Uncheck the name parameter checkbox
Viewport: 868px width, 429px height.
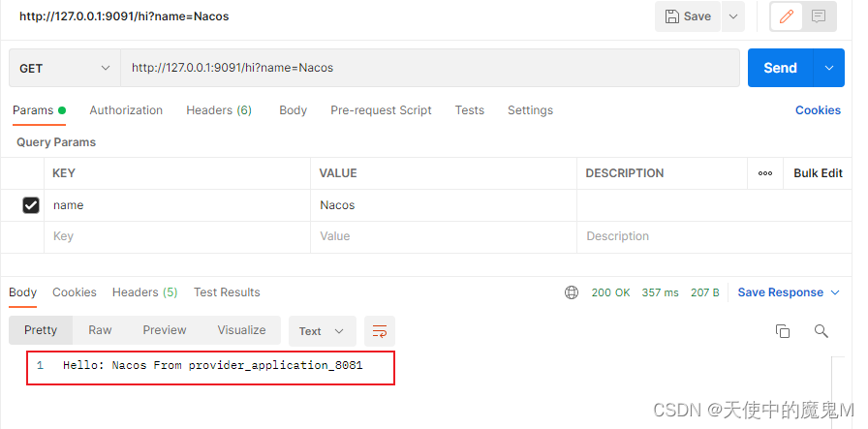pos(31,205)
